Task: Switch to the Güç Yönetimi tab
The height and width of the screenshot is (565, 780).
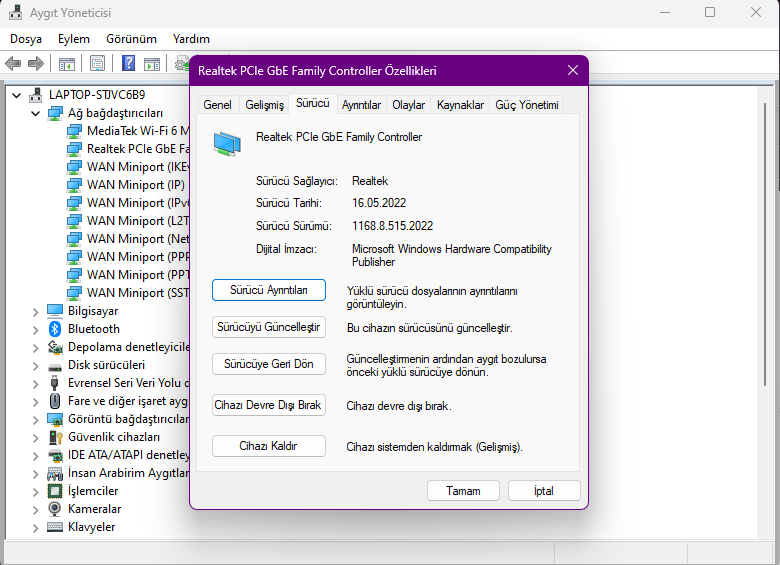Action: (x=526, y=105)
